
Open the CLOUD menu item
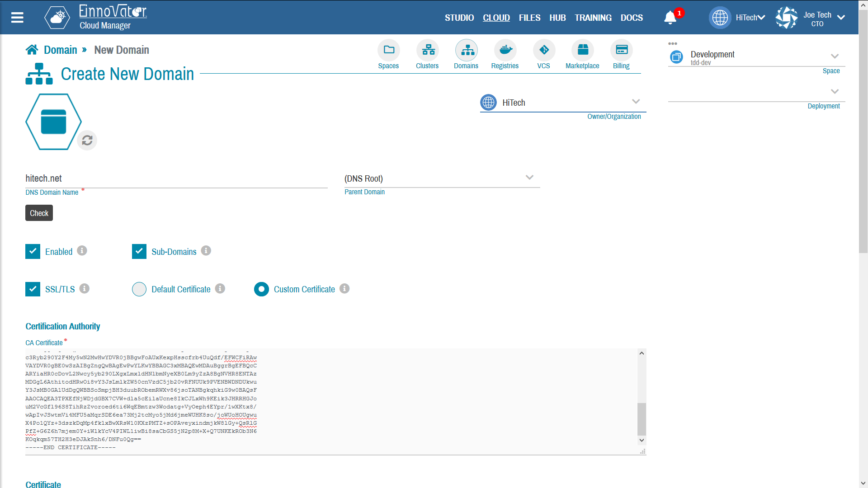pyautogui.click(x=496, y=17)
